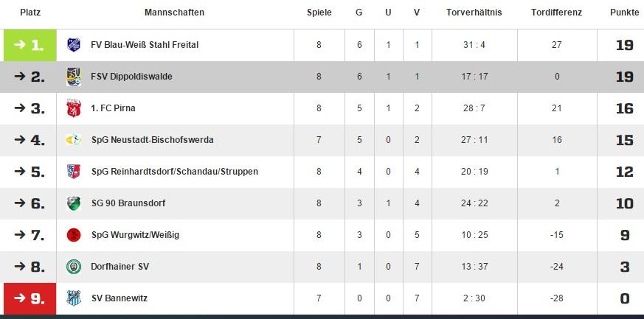The height and width of the screenshot is (319, 644).
Task: Click the SG 90 Braunsdorf green logo
Action: click(73, 203)
